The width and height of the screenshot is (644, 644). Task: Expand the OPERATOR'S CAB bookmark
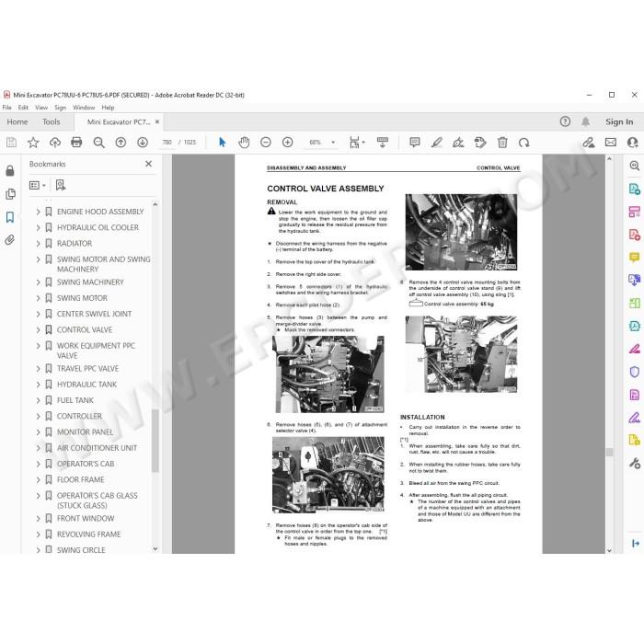[x=38, y=464]
